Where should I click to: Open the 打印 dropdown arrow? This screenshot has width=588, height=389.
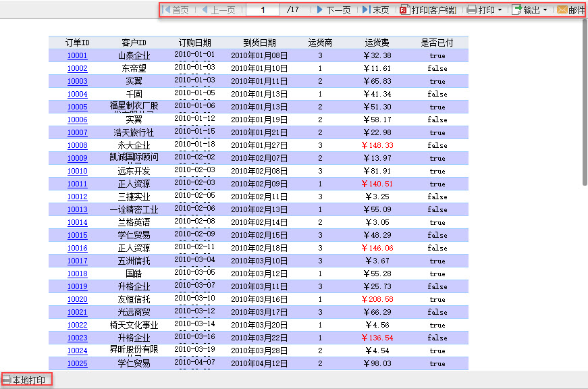tap(500, 10)
